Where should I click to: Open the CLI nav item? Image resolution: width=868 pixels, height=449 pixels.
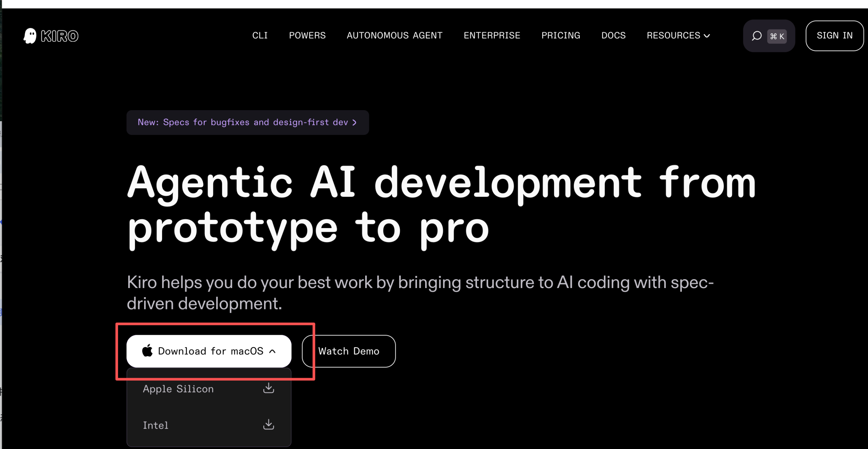(x=260, y=36)
